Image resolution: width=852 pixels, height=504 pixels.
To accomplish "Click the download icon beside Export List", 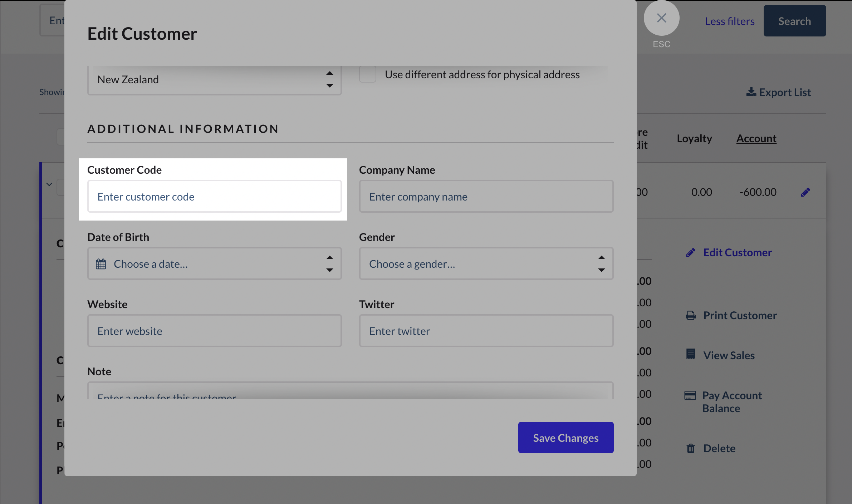I will [751, 92].
